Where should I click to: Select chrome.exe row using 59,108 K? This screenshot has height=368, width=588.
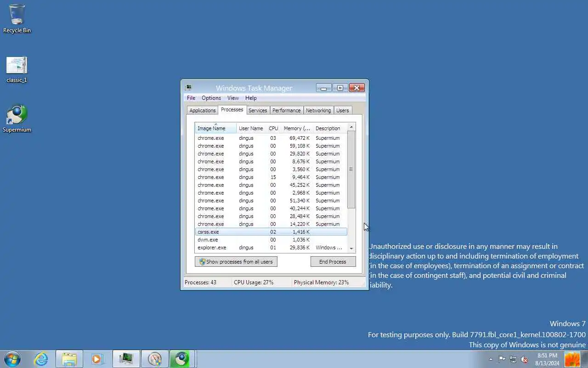(271, 146)
